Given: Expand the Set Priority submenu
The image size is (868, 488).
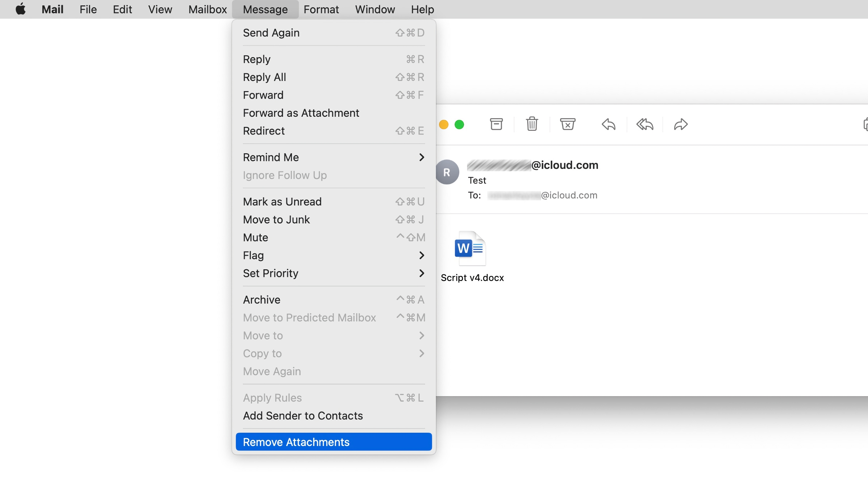Looking at the screenshot, I should 271,273.
